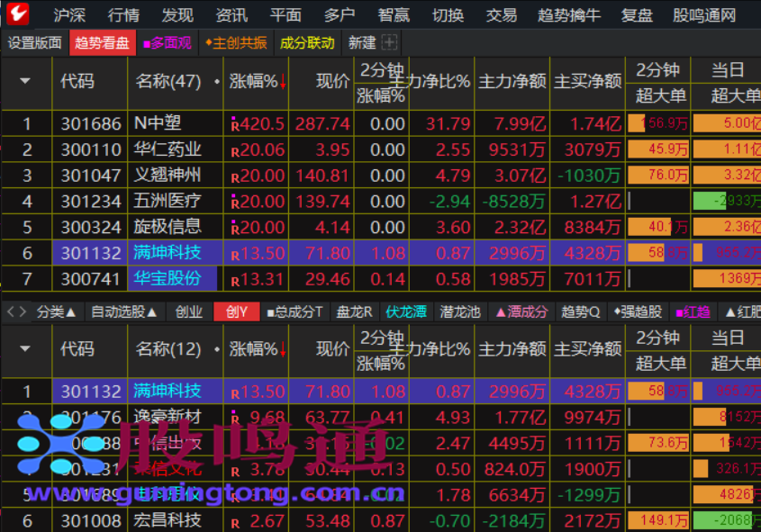Open the 资讯 menu
Image resolution: width=761 pixels, height=532 pixels.
(x=231, y=15)
